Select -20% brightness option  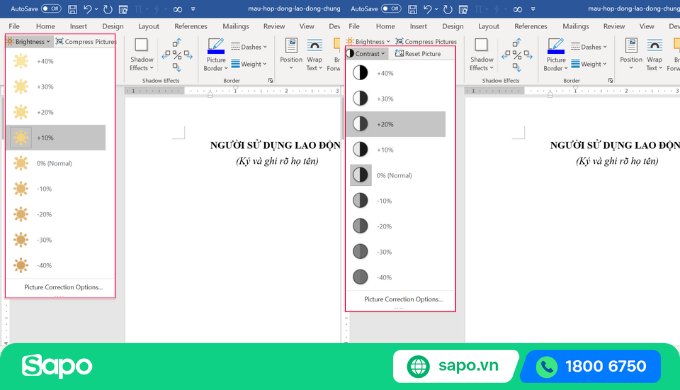[56, 214]
